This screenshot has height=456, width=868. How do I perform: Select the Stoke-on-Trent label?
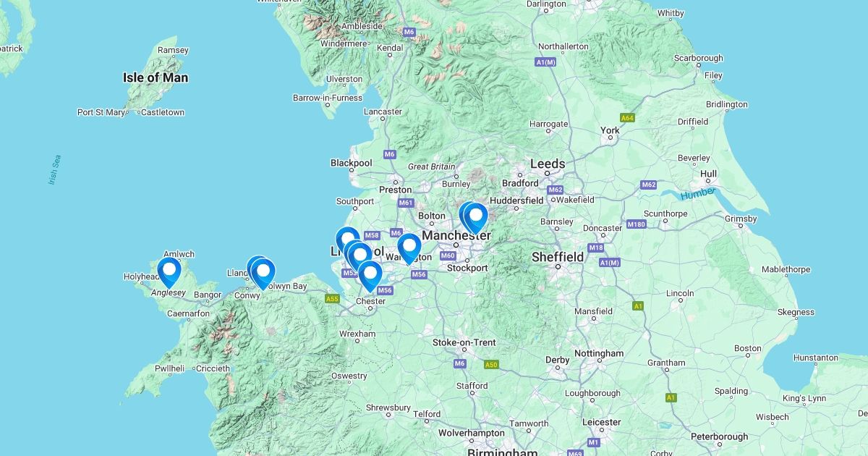464,342
